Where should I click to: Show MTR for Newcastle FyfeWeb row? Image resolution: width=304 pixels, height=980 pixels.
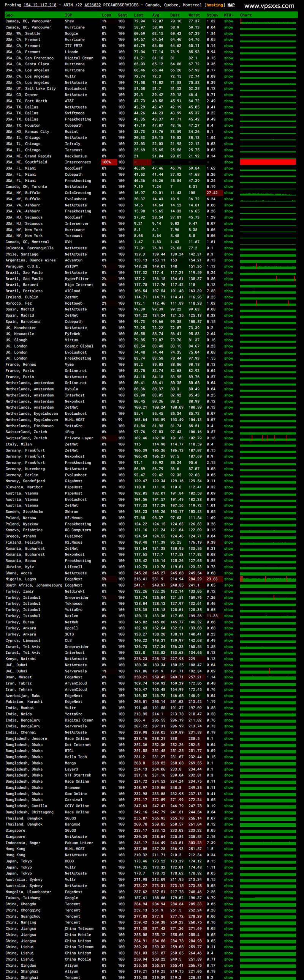pyautogui.click(x=229, y=333)
